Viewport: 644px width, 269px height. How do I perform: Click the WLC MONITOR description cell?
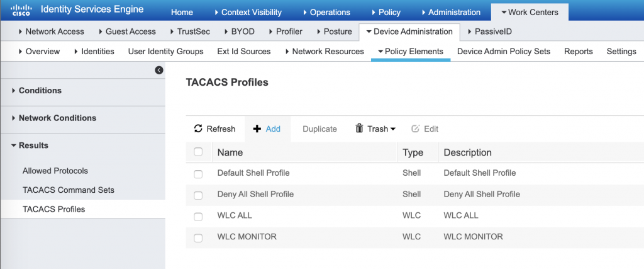click(x=473, y=237)
